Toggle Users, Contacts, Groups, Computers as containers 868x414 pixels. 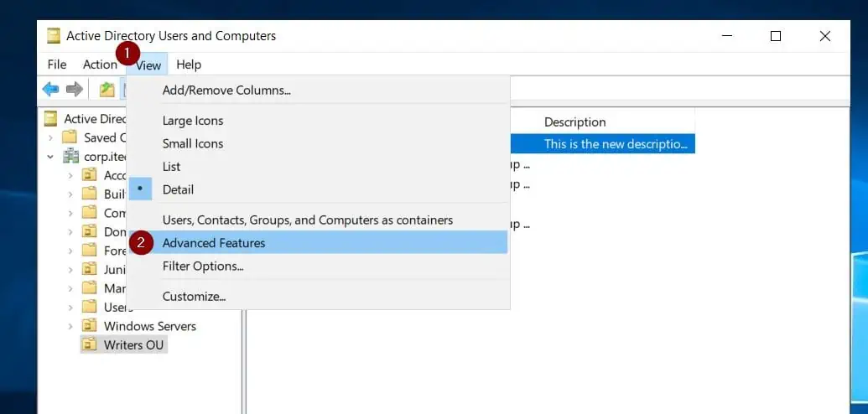point(318,220)
